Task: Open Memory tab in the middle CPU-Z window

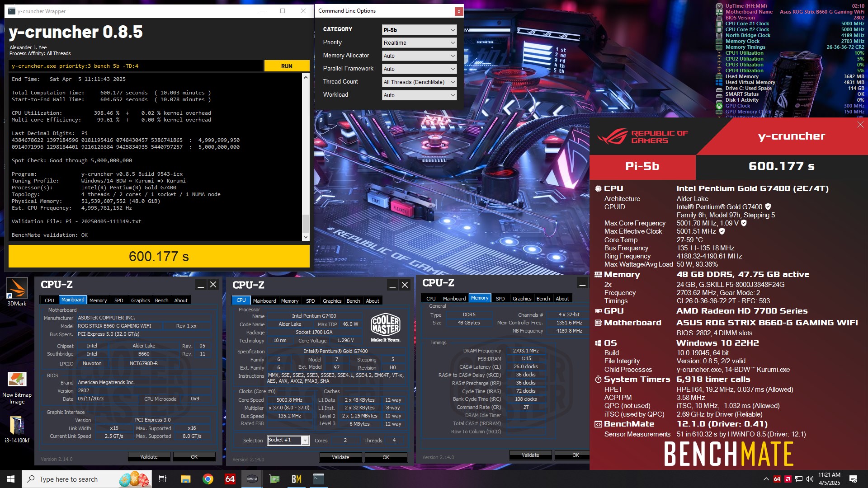Action: [x=290, y=300]
